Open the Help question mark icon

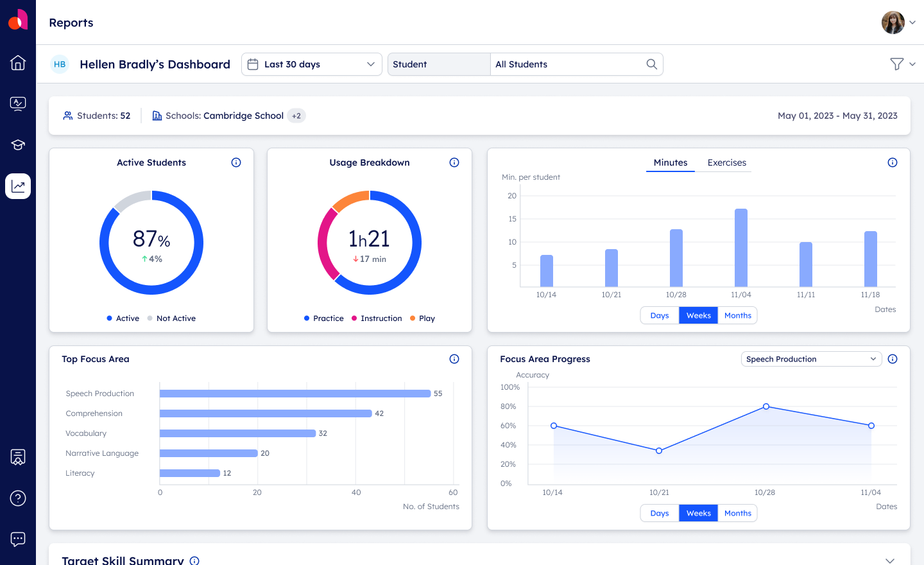18,498
